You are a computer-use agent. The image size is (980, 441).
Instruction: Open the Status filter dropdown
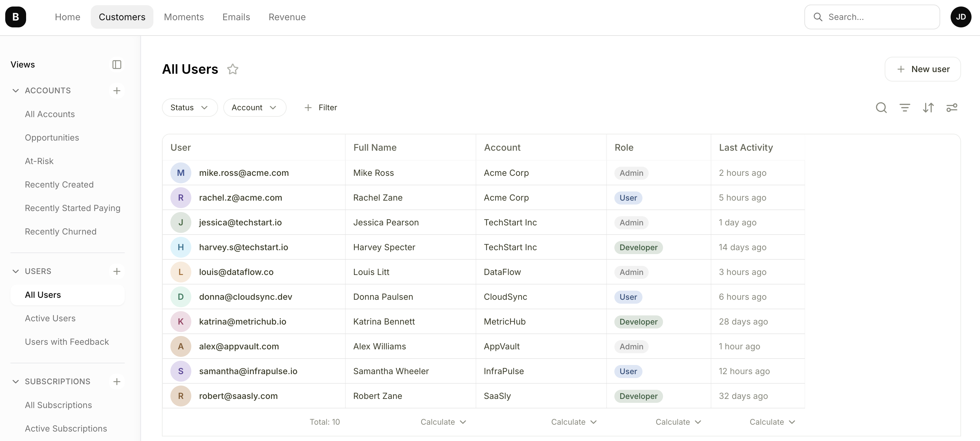[189, 108]
